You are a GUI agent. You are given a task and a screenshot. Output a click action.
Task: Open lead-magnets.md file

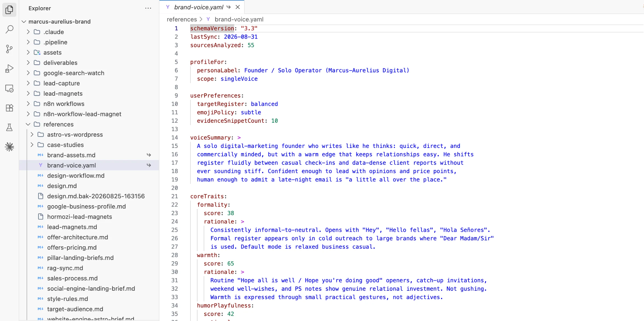tap(72, 227)
